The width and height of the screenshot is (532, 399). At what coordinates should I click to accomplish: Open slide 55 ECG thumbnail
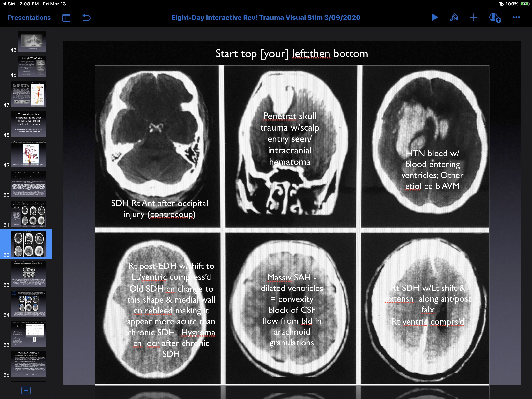click(29, 334)
